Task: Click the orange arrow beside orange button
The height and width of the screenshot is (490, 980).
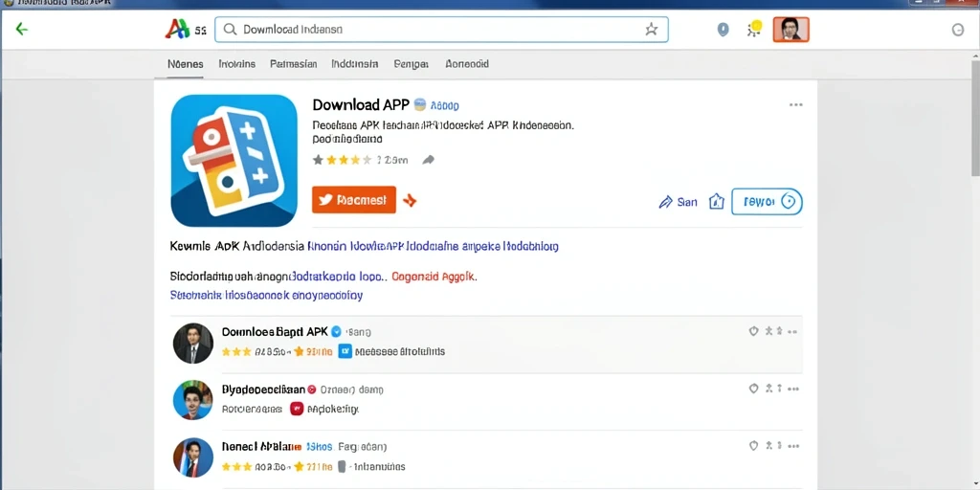Action: pyautogui.click(x=410, y=201)
